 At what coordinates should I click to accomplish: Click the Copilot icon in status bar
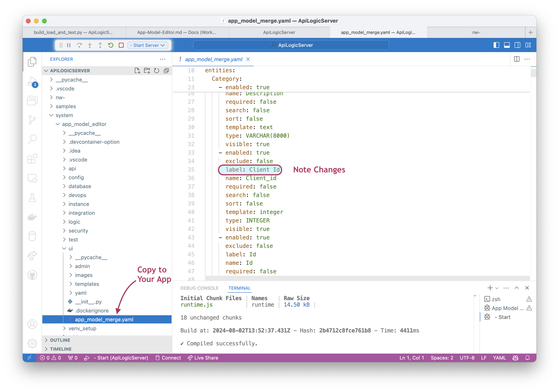[515, 358]
